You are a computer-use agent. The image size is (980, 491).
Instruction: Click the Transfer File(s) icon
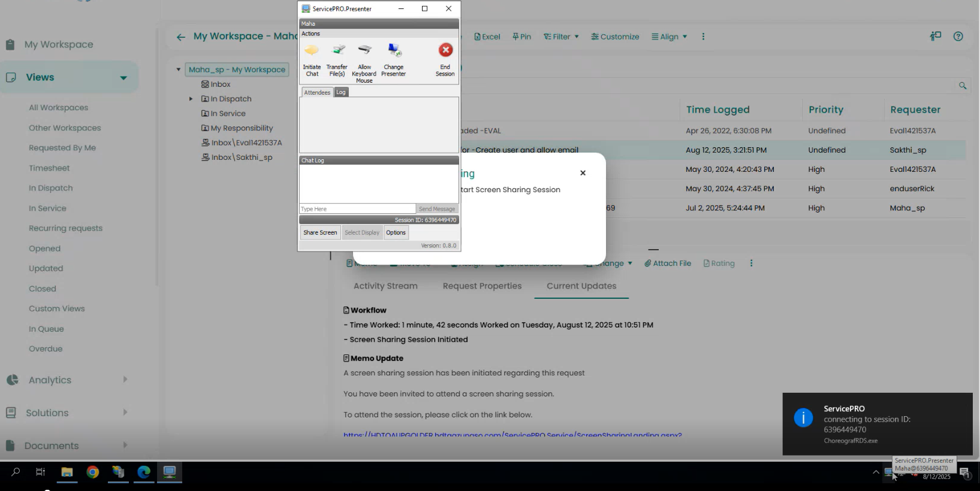click(337, 51)
